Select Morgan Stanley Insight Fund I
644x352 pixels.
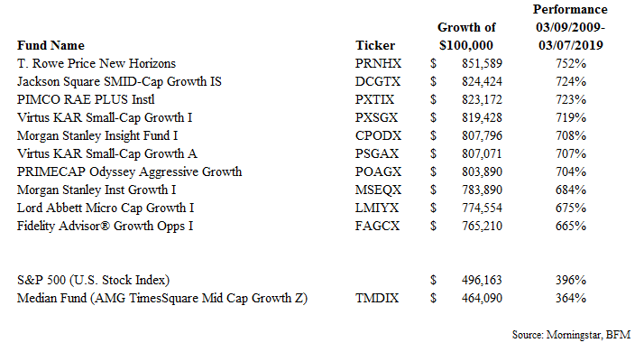tap(97, 135)
